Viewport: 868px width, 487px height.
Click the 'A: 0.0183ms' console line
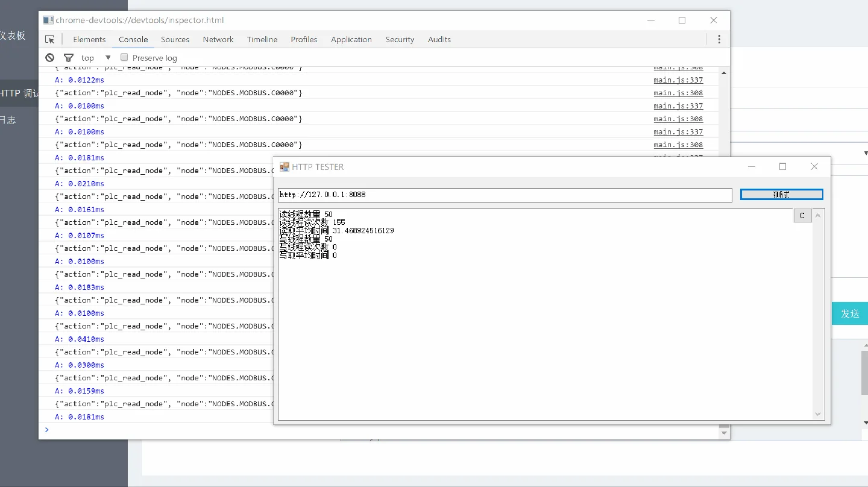(x=80, y=287)
